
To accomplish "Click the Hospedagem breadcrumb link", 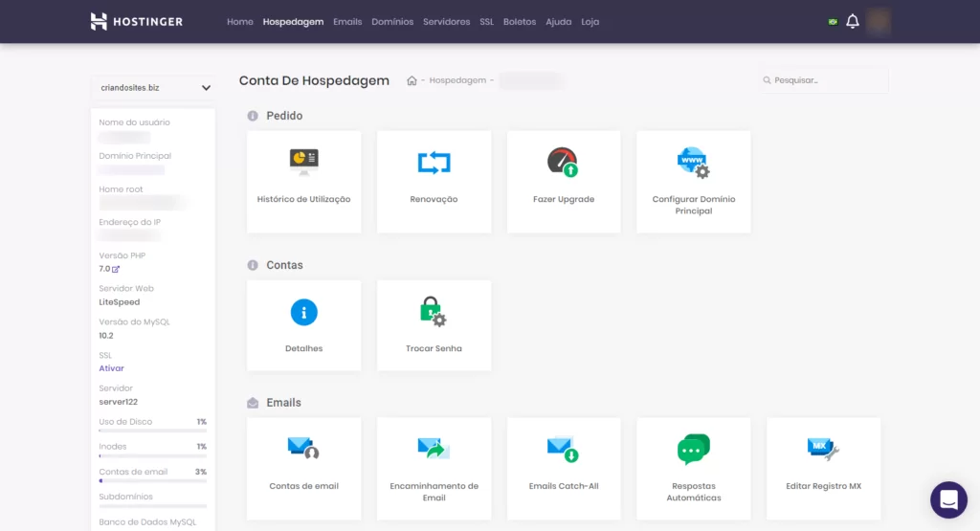I will pyautogui.click(x=457, y=80).
